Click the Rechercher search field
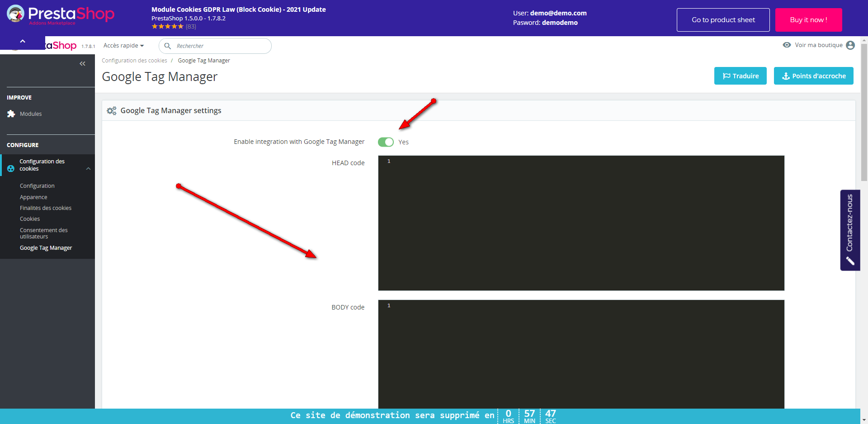This screenshot has height=424, width=868. (x=215, y=46)
